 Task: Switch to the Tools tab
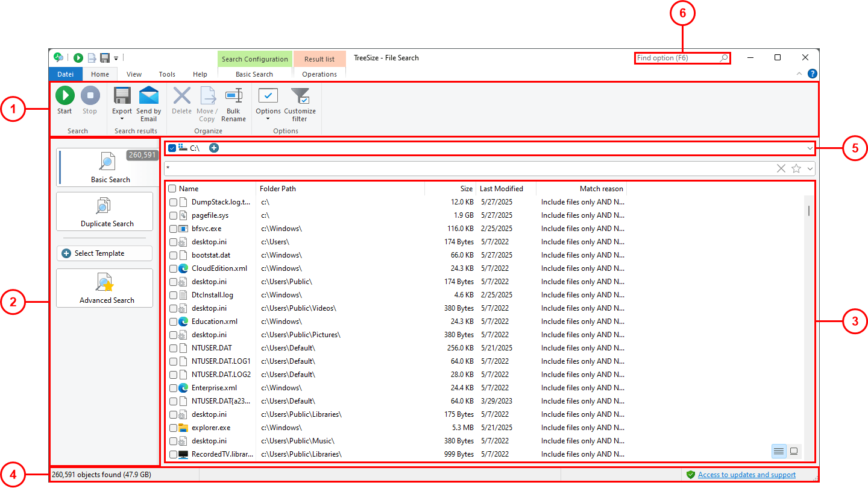point(167,74)
